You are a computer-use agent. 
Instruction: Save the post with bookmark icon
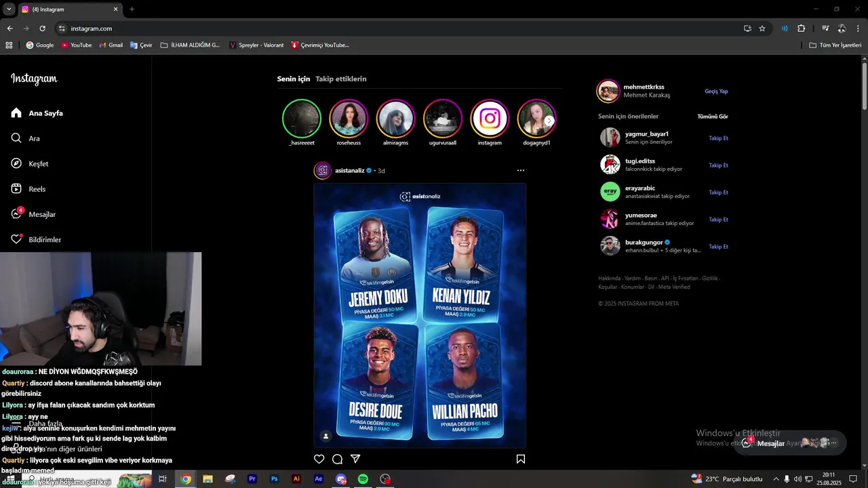tap(521, 459)
